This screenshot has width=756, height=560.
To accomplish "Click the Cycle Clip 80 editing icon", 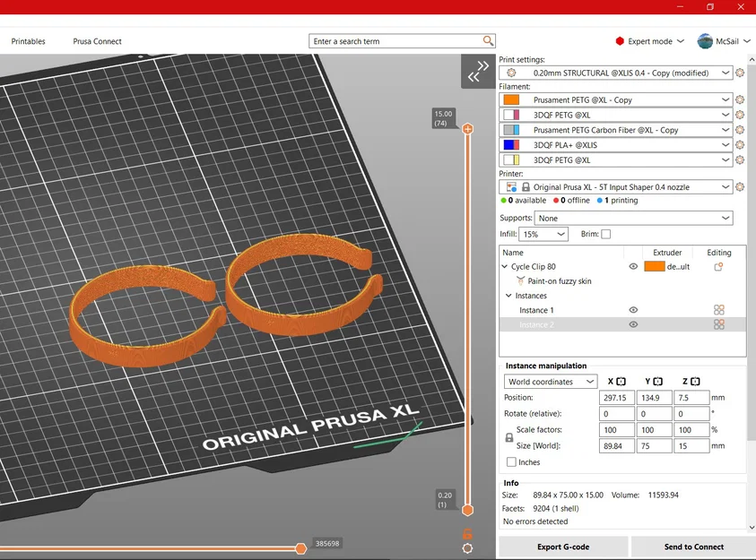I will 718,266.
